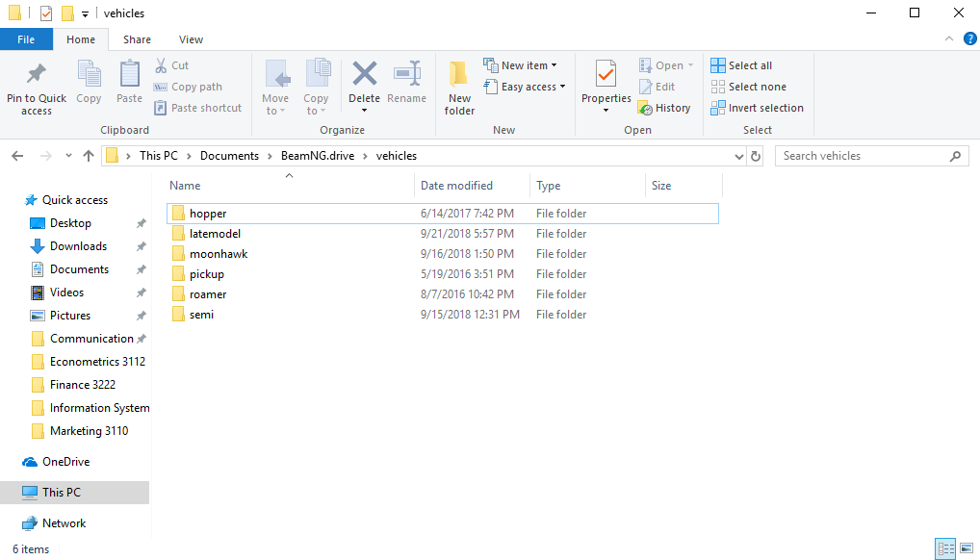Open file History from ribbon
Image resolution: width=980 pixels, height=560 pixels.
tap(664, 108)
